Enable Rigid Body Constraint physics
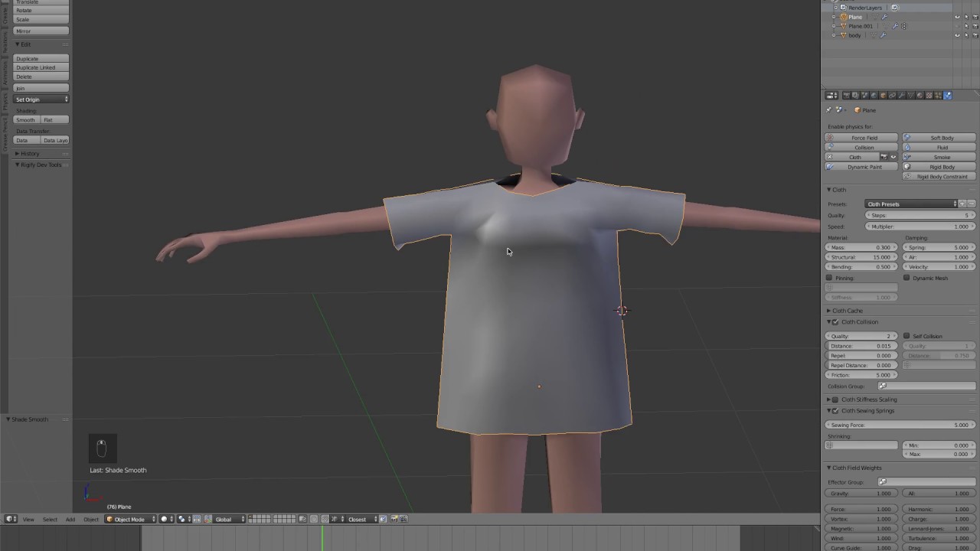The height and width of the screenshot is (551, 980). (939, 177)
